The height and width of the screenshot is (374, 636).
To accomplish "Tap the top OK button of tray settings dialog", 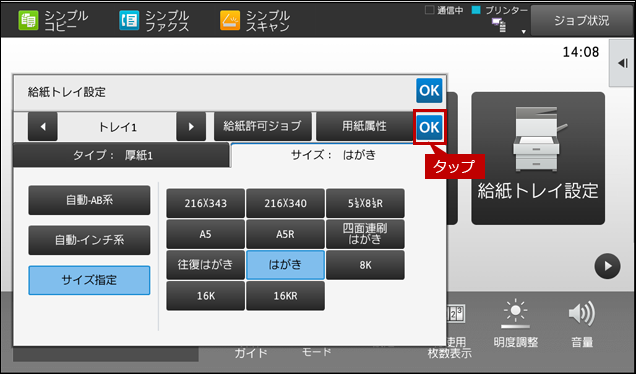I will [429, 90].
